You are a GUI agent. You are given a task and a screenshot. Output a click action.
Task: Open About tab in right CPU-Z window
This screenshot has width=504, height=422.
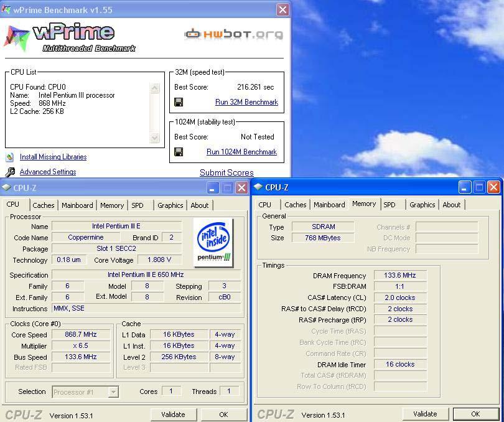pos(451,205)
